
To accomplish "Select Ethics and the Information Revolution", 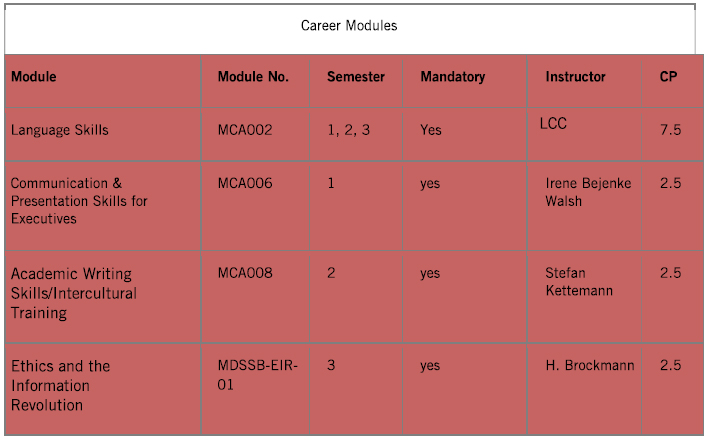I will click(x=61, y=385).
